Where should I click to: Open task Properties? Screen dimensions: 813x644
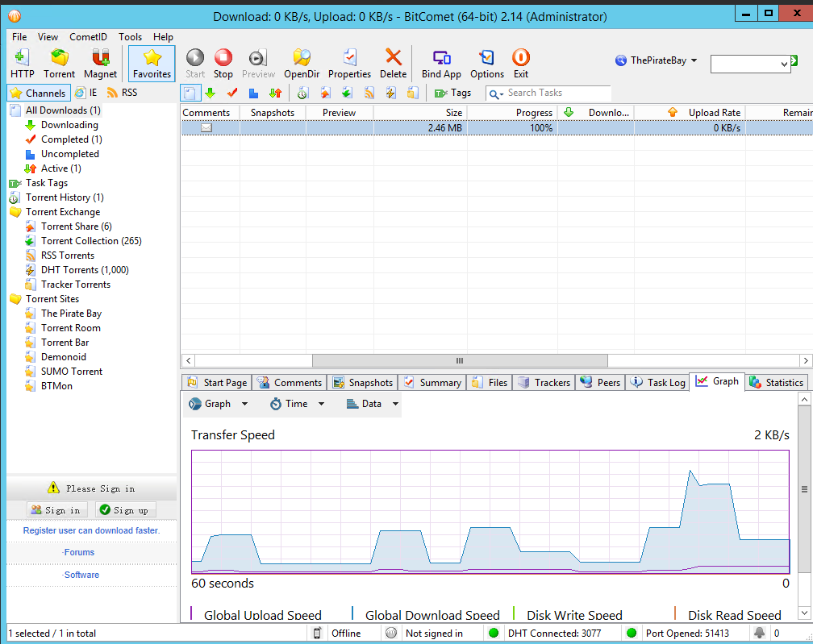click(x=349, y=64)
